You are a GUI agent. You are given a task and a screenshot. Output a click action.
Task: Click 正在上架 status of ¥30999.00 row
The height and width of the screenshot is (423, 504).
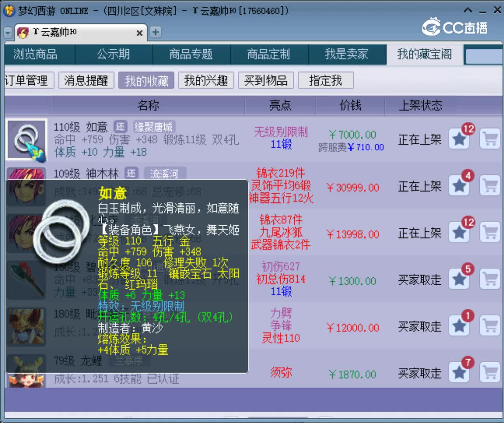[x=419, y=186]
